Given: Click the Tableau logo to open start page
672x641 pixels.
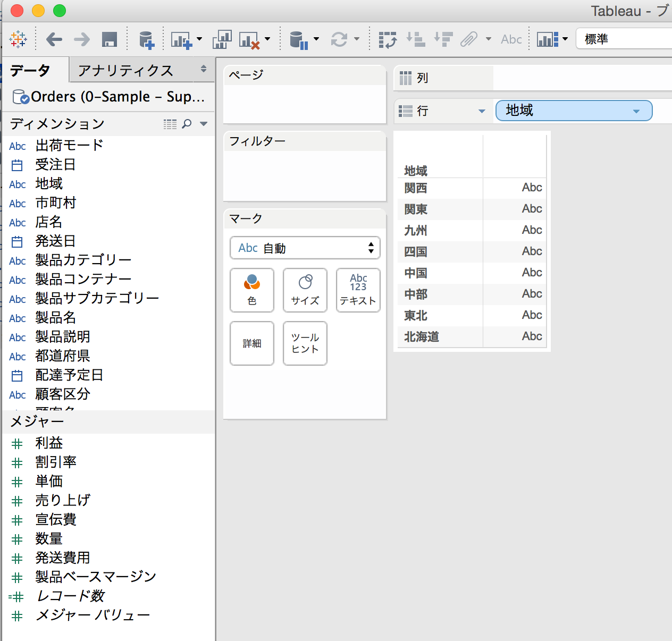Looking at the screenshot, I should pyautogui.click(x=18, y=39).
